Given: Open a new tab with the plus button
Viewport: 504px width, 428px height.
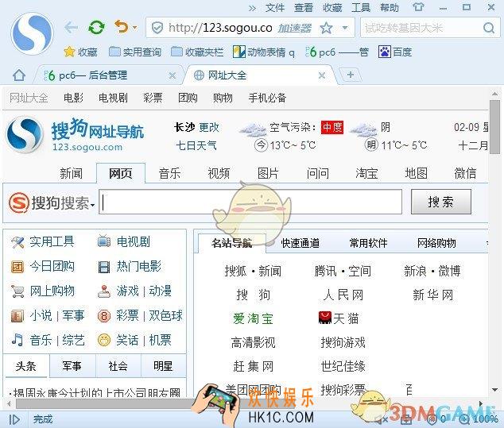Looking at the screenshot, I should (351, 75).
